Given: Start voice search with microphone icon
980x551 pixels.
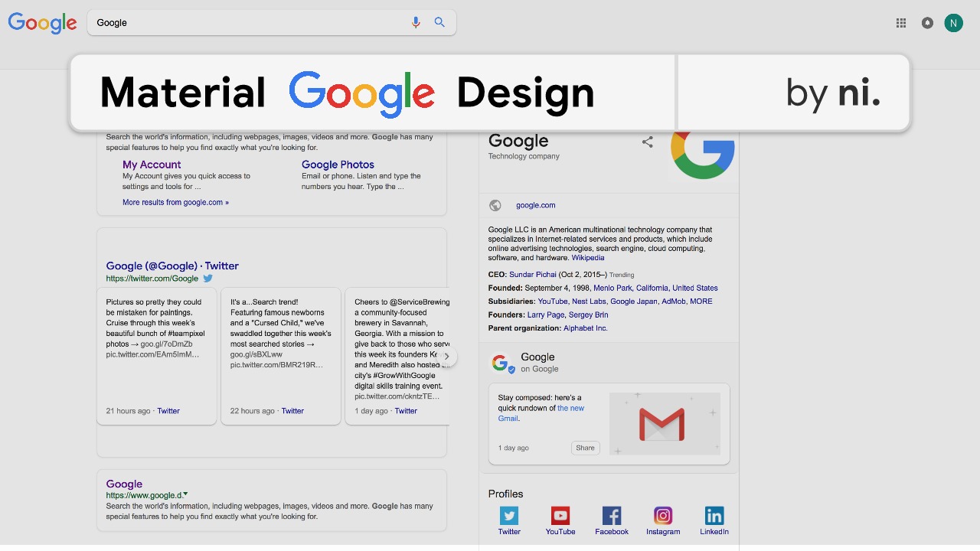Looking at the screenshot, I should click(416, 23).
